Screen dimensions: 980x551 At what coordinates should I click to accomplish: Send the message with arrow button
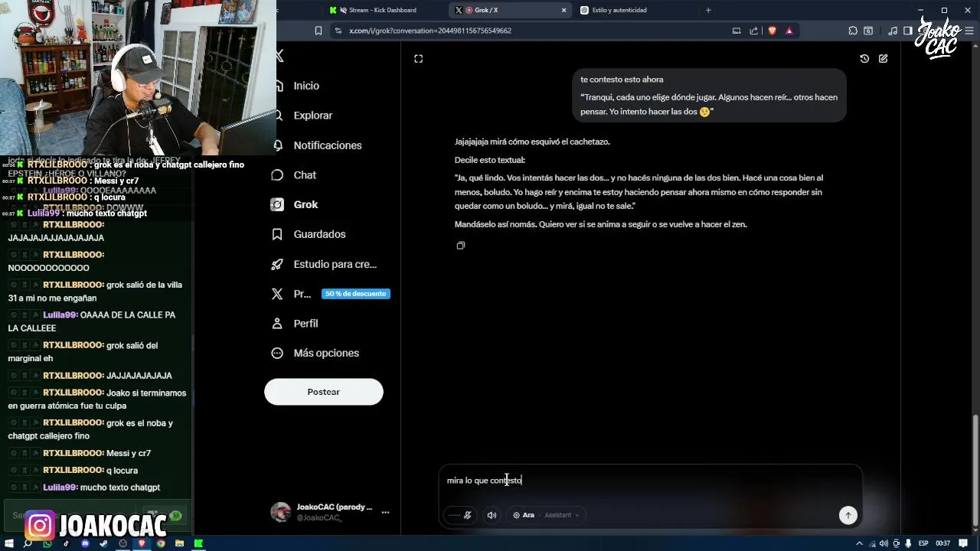(848, 515)
